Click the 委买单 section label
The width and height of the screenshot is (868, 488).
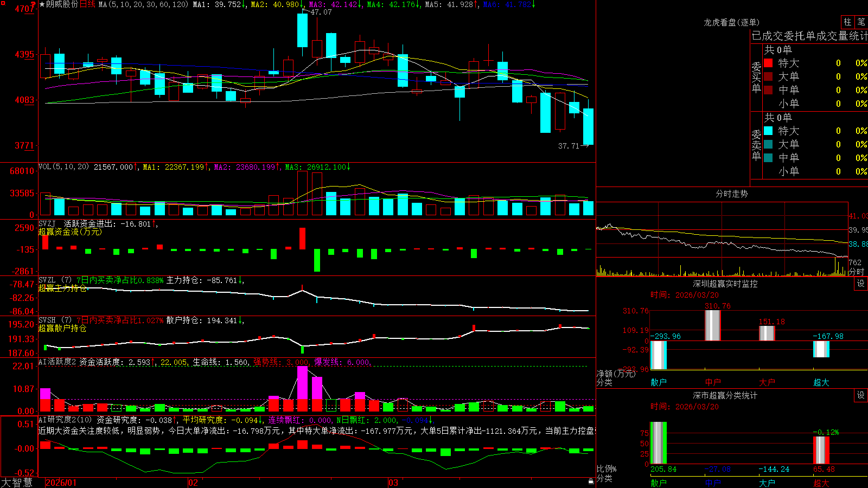click(x=756, y=77)
